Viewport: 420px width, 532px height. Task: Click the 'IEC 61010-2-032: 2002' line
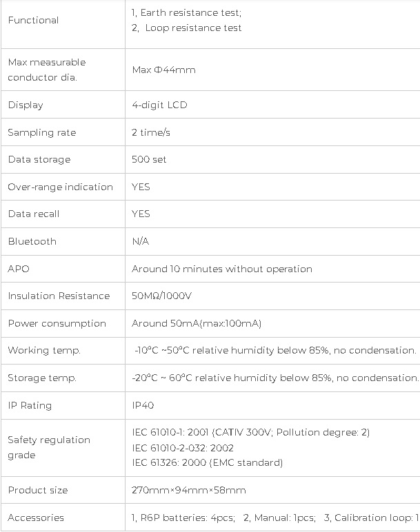point(183,448)
